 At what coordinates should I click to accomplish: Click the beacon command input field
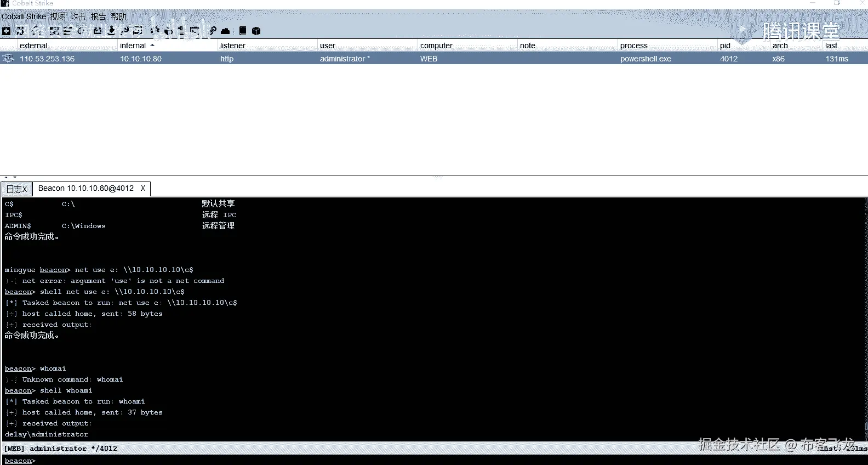tap(434, 460)
